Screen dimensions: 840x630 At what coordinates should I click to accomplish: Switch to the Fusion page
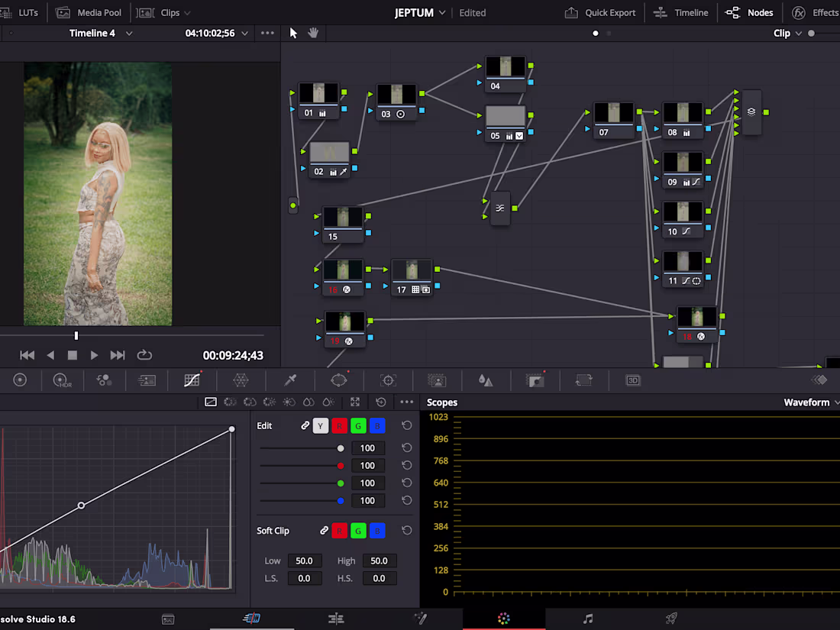[x=421, y=619]
